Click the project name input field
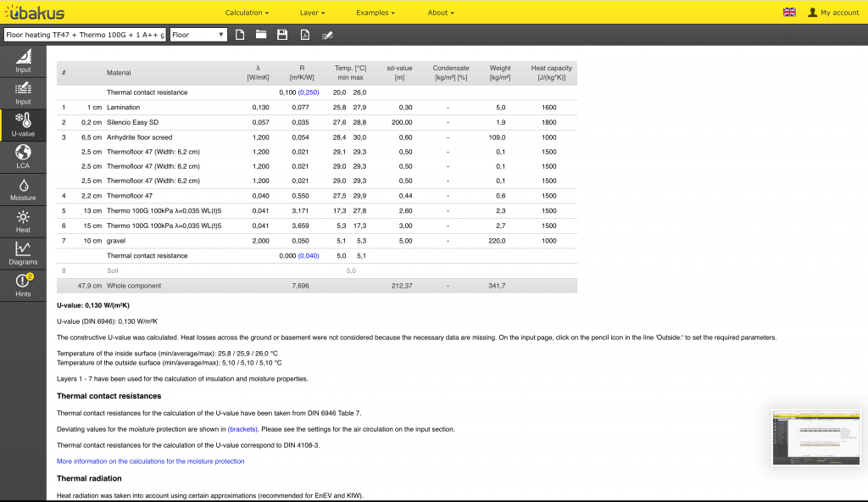868x502 pixels. point(85,35)
